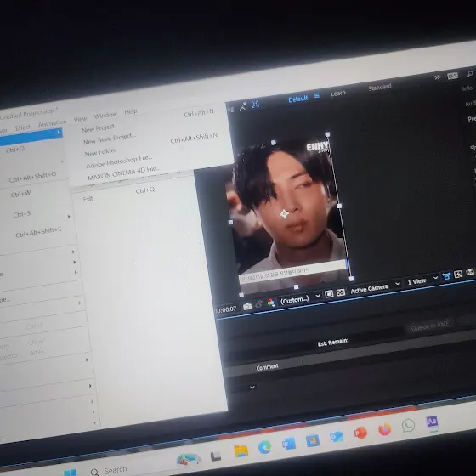Toggle the transparency grid icon

point(341,292)
